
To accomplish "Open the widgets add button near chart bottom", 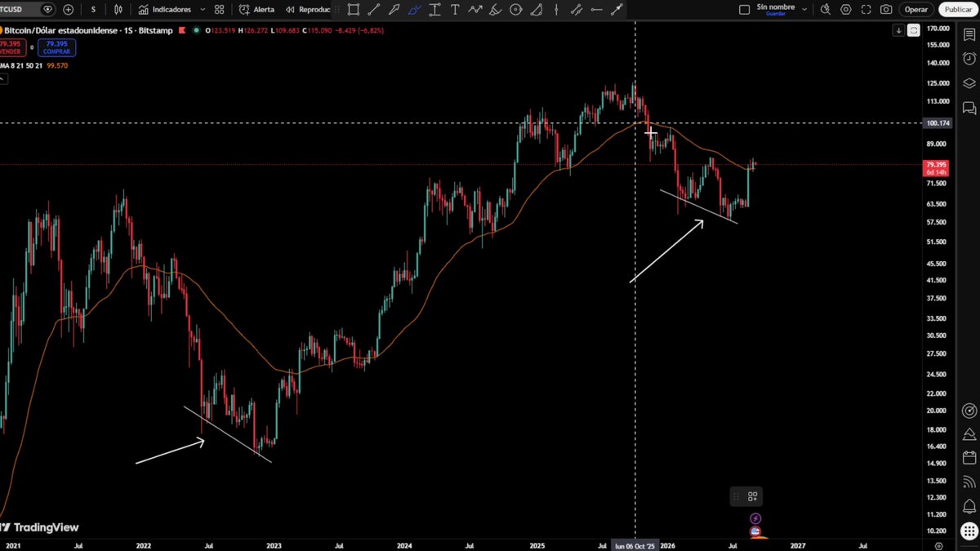I will point(752,496).
